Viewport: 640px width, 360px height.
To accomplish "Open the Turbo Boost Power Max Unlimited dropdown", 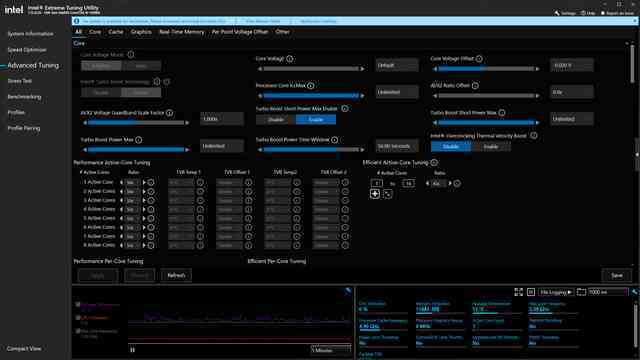I will (222, 146).
